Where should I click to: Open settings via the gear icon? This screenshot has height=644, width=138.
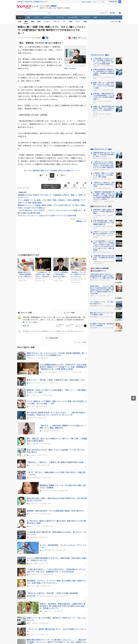120,13
